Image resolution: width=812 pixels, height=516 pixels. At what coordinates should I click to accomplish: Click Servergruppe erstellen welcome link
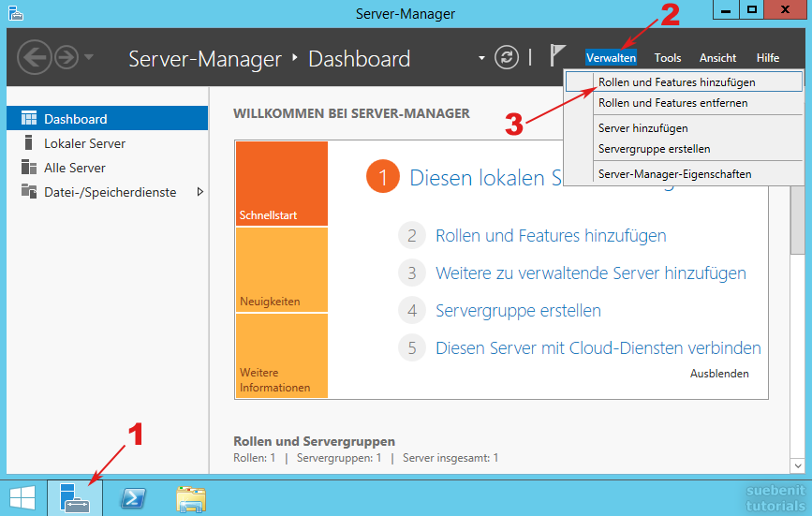pyautogui.click(x=518, y=311)
